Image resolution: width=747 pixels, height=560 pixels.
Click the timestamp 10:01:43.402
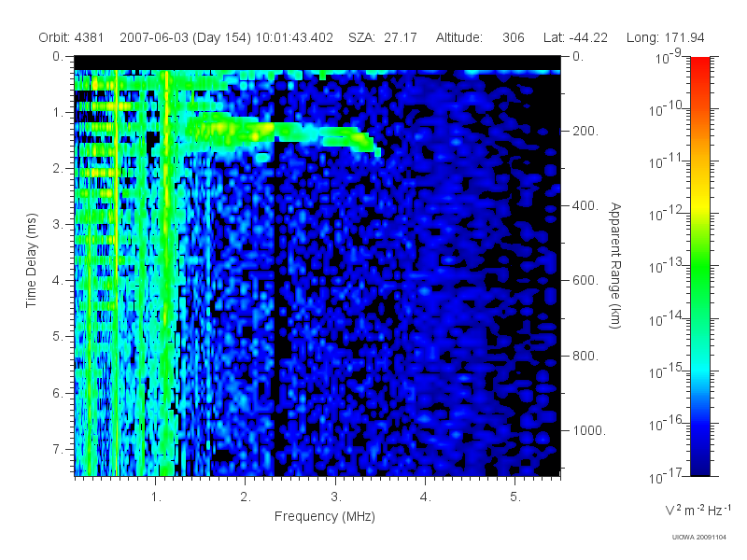pos(294,37)
